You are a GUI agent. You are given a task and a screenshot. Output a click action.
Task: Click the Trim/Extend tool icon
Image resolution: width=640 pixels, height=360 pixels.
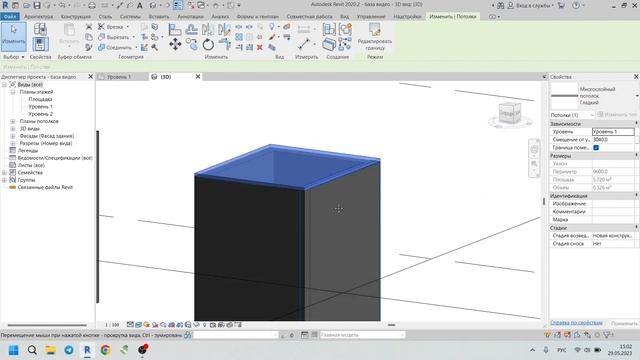tap(224, 44)
